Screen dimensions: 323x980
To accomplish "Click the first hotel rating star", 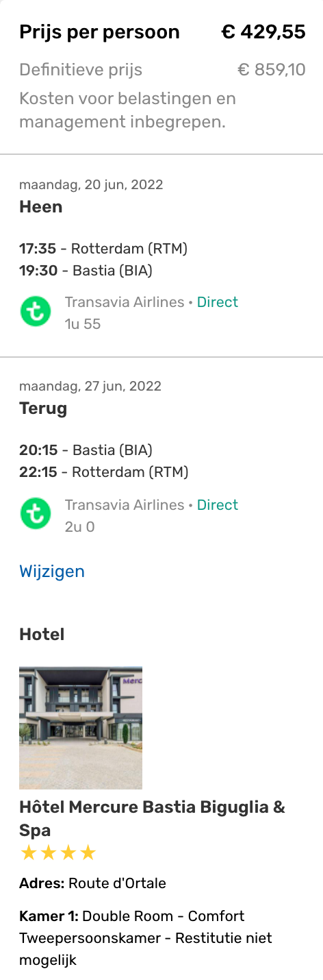I will click(29, 853).
